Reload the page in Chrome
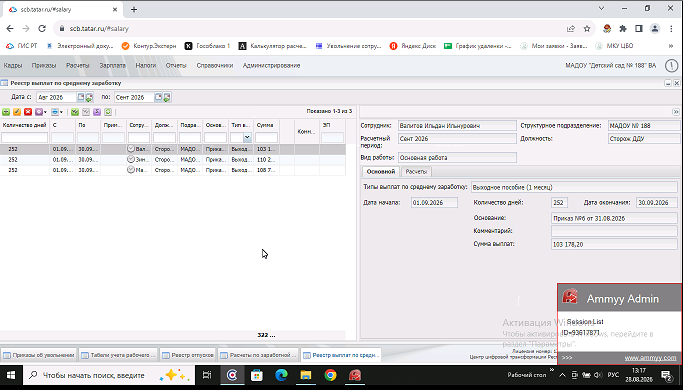Image resolution: width=683 pixels, height=390 pixels. click(42, 29)
